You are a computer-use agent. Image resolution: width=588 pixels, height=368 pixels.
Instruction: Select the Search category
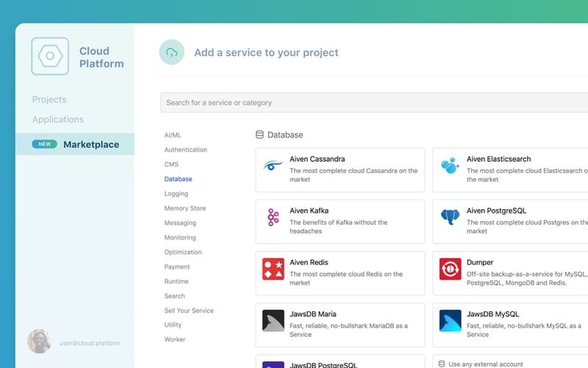174,297
